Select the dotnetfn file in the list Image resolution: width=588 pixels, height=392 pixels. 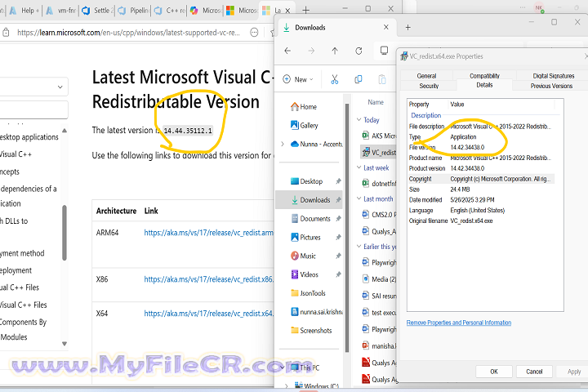[379, 184]
